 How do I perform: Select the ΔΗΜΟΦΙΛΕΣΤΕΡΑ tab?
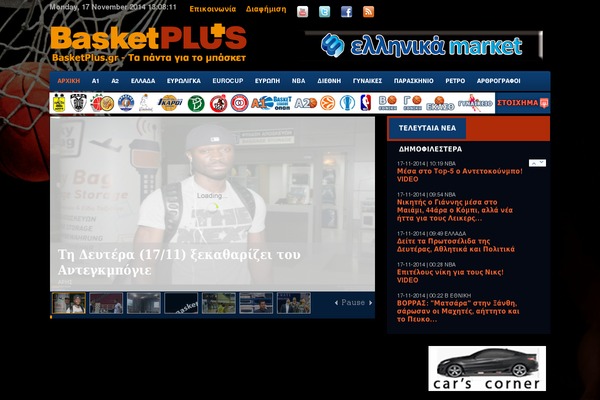(x=430, y=149)
